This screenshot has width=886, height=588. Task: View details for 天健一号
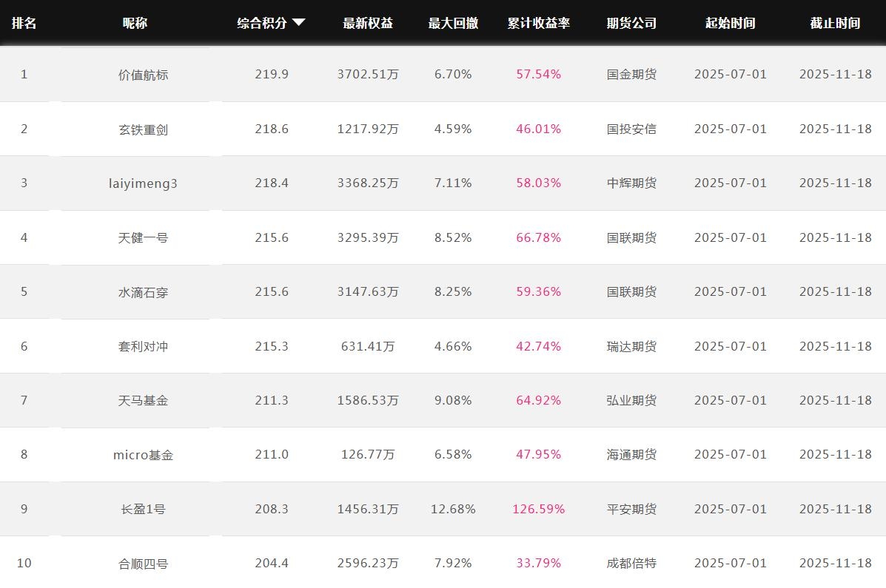pos(143,238)
